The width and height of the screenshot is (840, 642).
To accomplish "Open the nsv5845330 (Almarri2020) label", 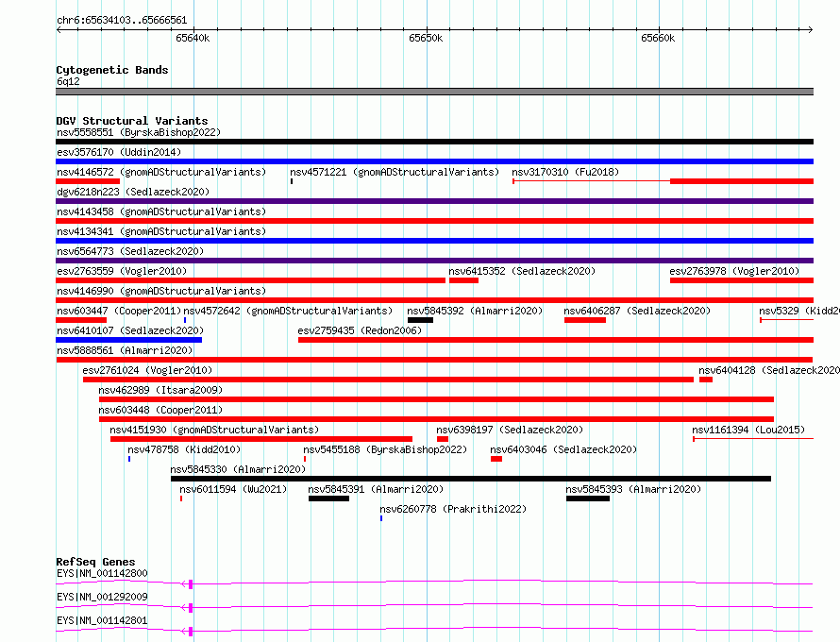I will 238,469.
